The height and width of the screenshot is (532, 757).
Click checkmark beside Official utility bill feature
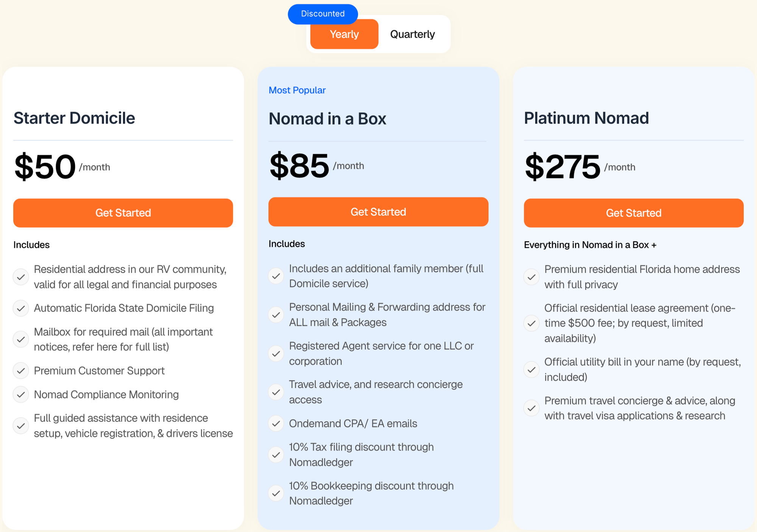531,369
